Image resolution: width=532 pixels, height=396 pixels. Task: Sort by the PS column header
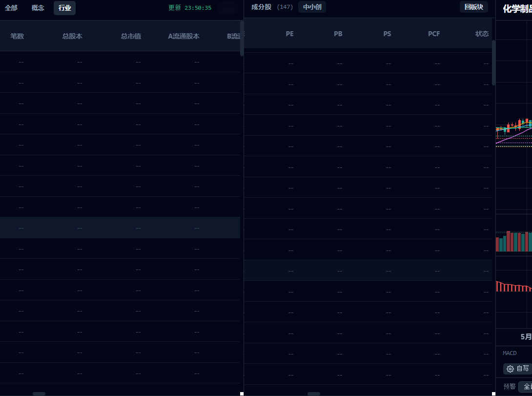pyautogui.click(x=387, y=34)
